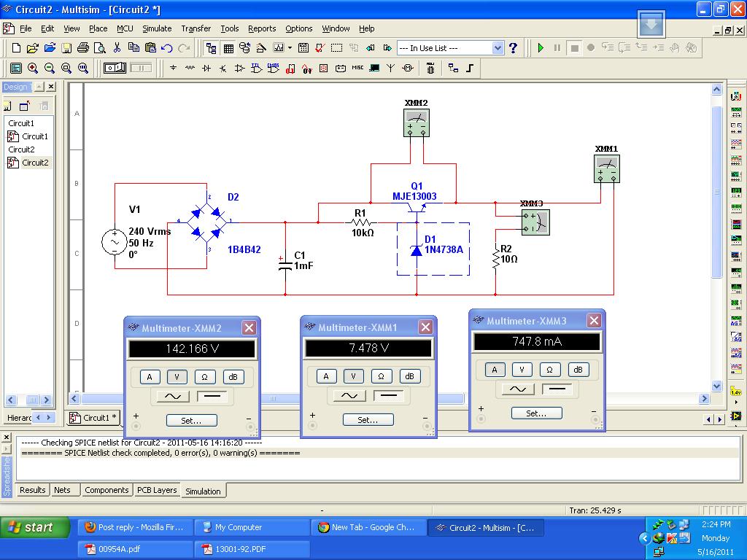Screen dimensions: 747x560
Task: Select ammeter A mode on Multimeter-XMM2
Action: 150,377
